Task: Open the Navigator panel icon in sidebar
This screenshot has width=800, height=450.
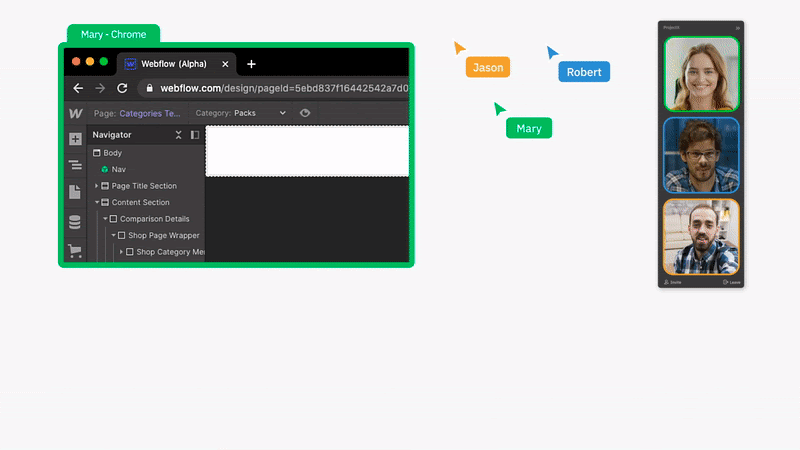Action: click(75, 165)
